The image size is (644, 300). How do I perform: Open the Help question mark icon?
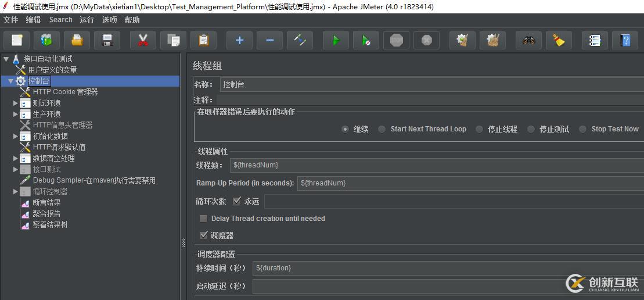pos(625,40)
